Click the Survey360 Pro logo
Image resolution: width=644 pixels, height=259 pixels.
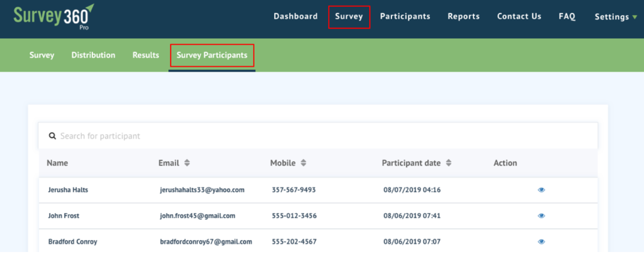53,17
